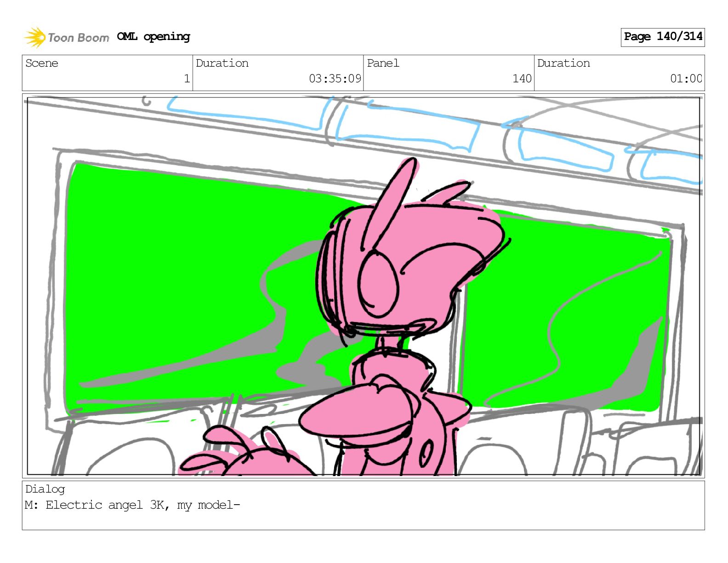
Task: Select the dialog line "M: Electric angel 3K, my model-"
Action: pos(132,505)
